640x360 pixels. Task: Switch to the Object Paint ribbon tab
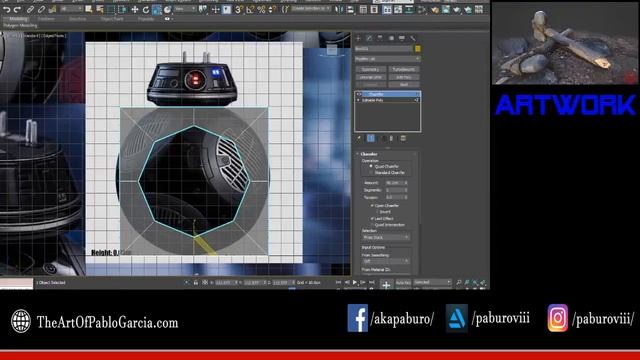click(112, 19)
